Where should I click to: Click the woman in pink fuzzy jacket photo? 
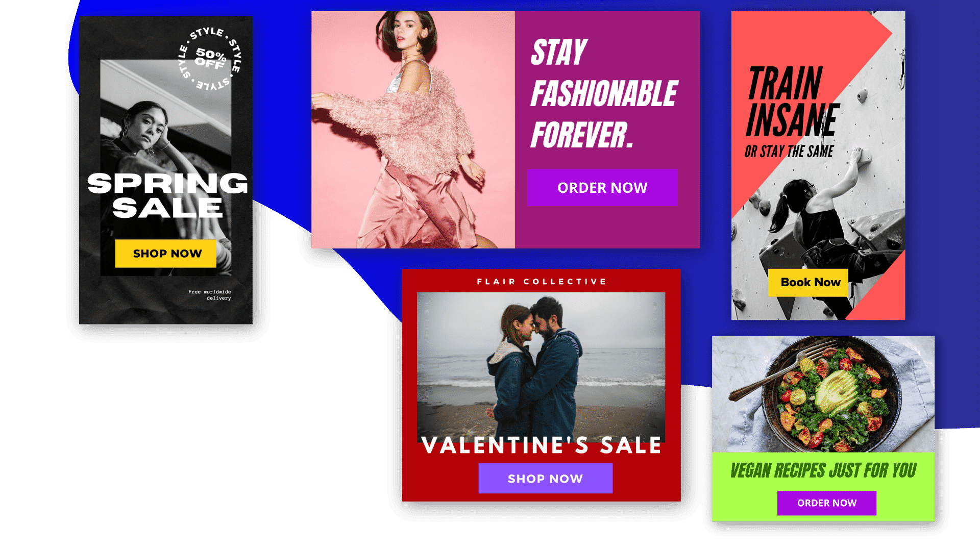tap(413, 130)
